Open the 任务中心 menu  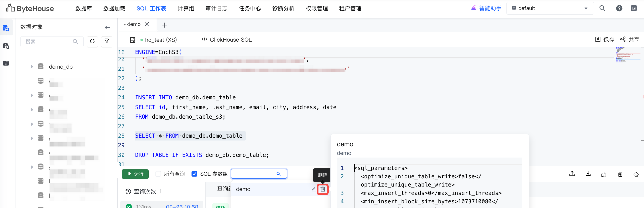point(250,8)
